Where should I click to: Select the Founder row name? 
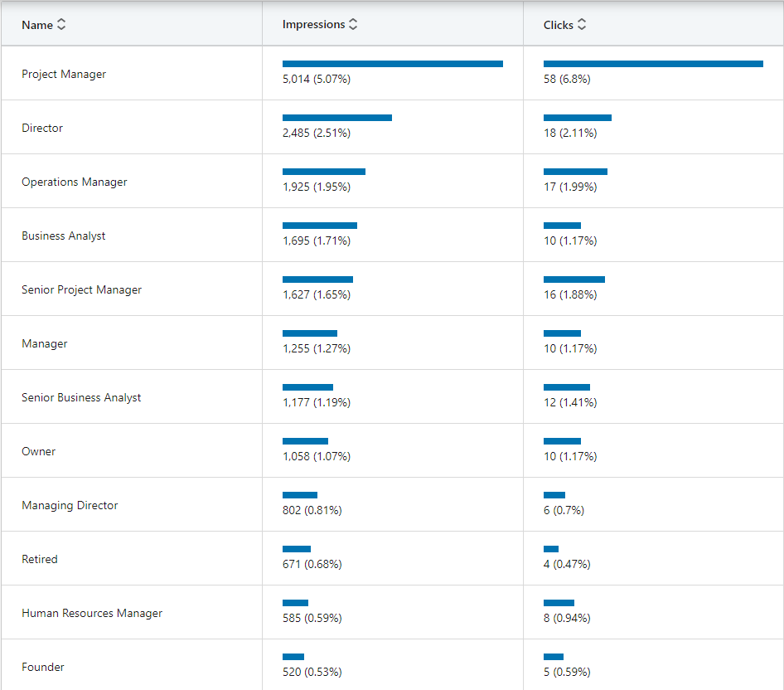(x=43, y=667)
